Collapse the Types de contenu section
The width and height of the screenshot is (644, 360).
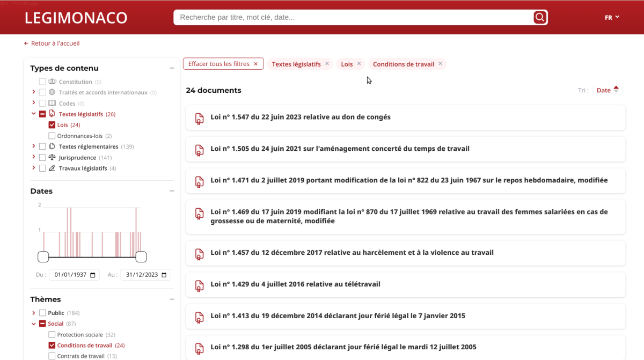tap(172, 68)
